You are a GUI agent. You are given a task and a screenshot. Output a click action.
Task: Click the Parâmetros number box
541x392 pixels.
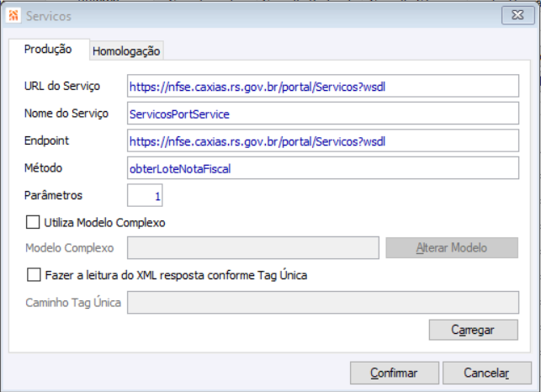[x=145, y=195]
